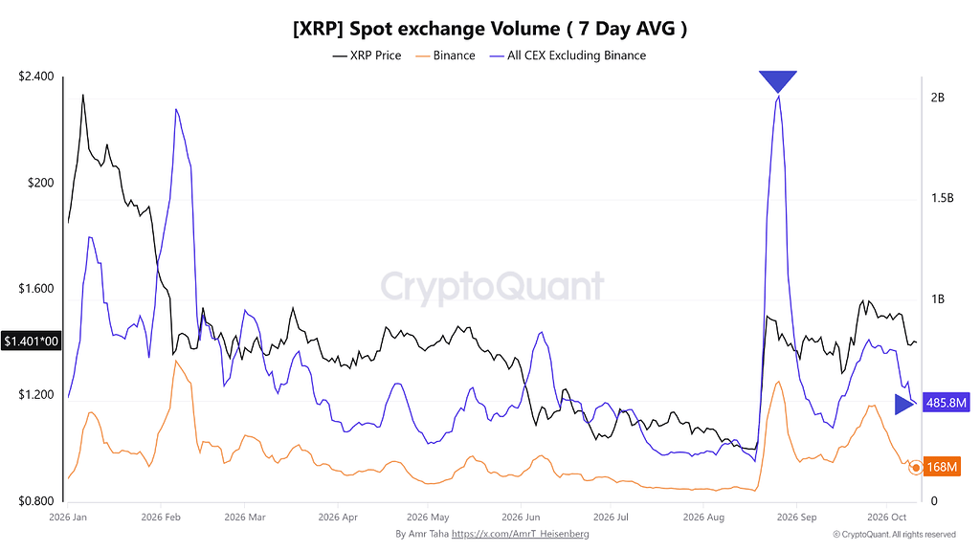Click the purple All CEX legend line swatch

point(497,56)
